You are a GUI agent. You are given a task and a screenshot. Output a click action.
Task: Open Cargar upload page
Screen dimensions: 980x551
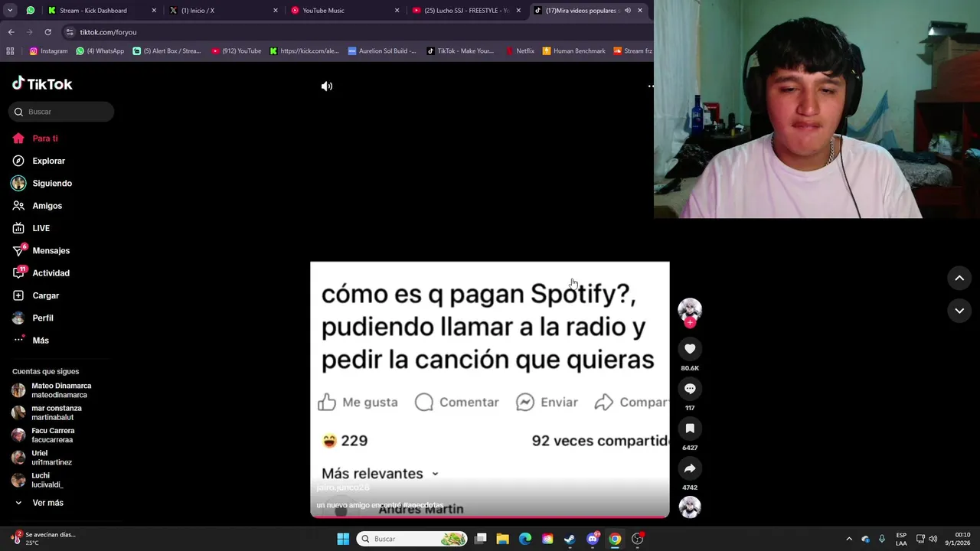(x=35, y=295)
